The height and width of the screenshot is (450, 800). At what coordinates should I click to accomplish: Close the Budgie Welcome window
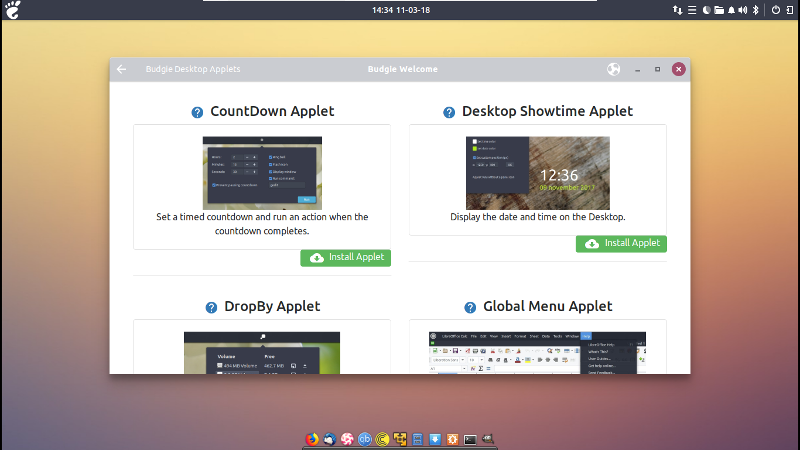point(679,69)
